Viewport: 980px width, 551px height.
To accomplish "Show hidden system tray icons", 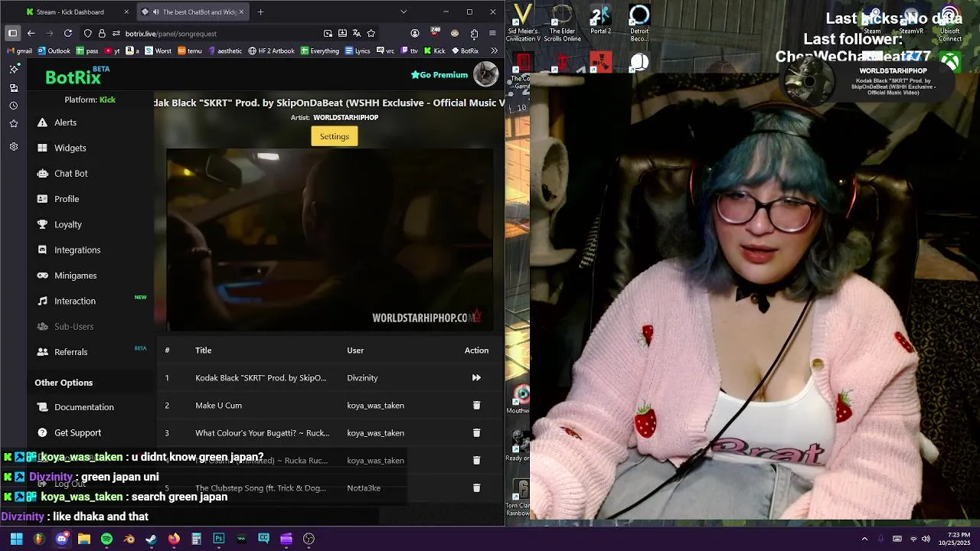I will (864, 539).
